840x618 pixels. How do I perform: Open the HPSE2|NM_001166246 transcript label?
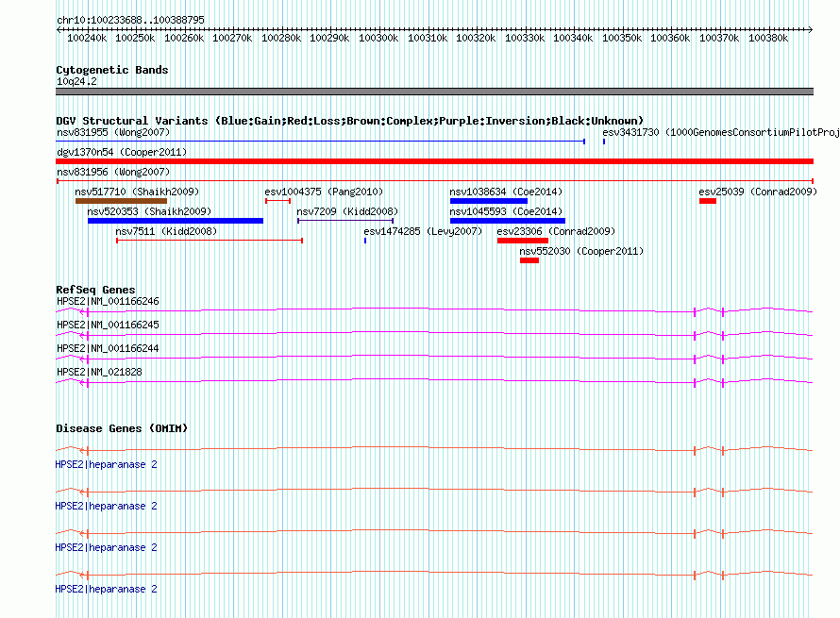(x=108, y=302)
